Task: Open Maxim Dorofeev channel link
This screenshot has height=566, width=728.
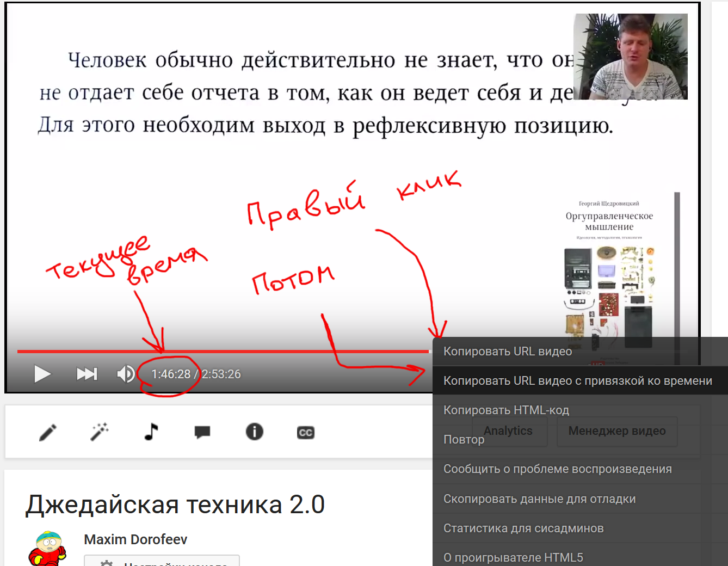Action: click(x=135, y=539)
